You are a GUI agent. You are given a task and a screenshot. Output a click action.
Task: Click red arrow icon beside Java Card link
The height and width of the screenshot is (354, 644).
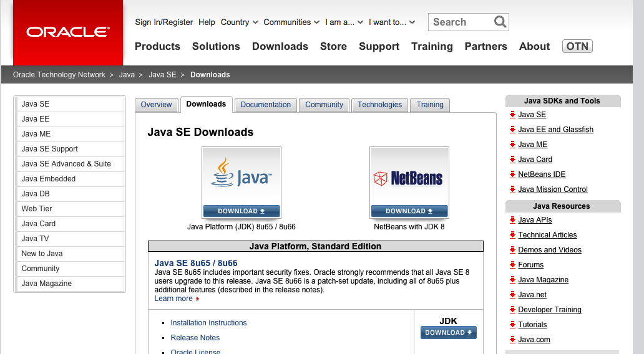point(512,160)
